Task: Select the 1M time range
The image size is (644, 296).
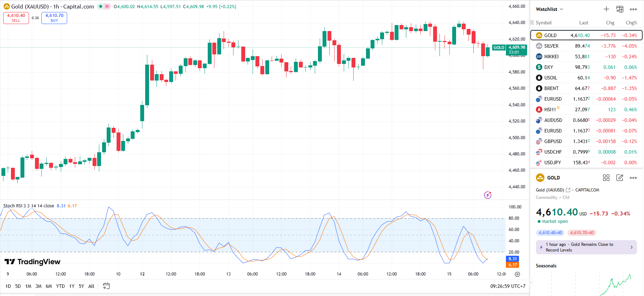Action: [28, 286]
